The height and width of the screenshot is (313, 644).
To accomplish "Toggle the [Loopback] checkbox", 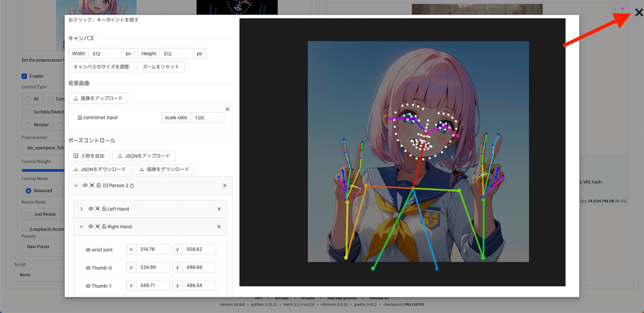I will point(24,229).
